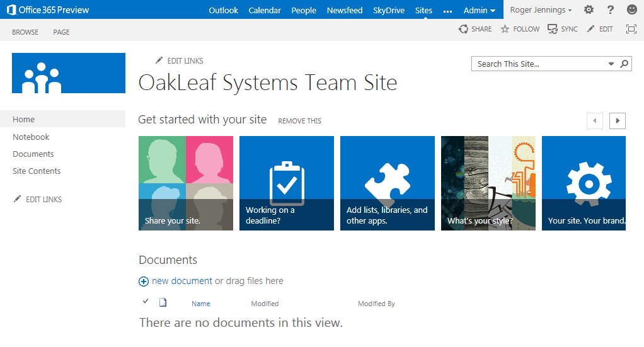
Task: Expand the Admin dropdown menu
Action: (480, 10)
